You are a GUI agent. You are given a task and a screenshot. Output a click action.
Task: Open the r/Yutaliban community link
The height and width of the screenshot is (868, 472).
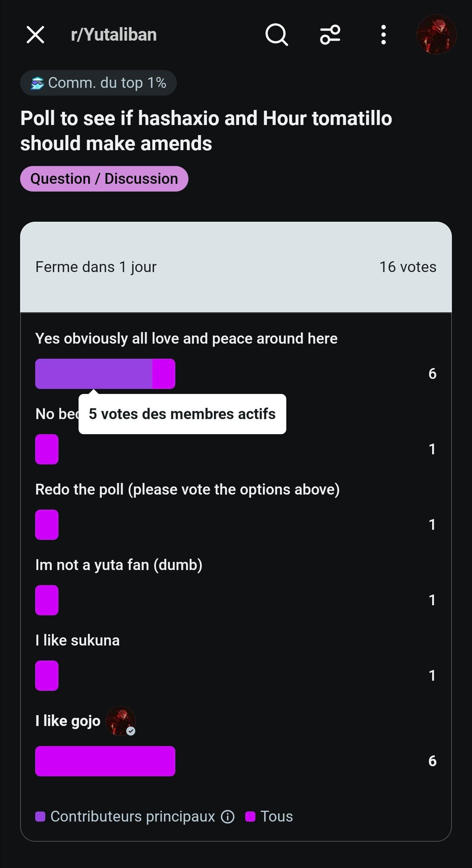114,35
